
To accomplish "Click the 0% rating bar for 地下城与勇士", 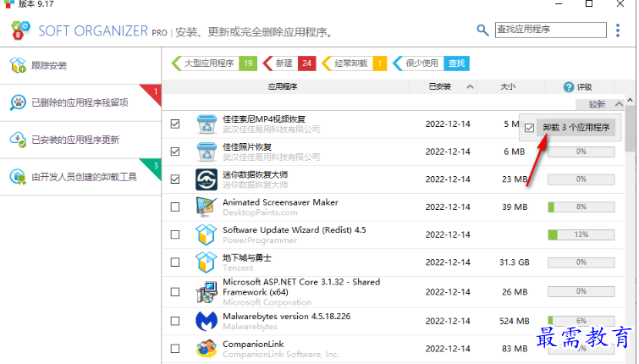I will (x=581, y=262).
